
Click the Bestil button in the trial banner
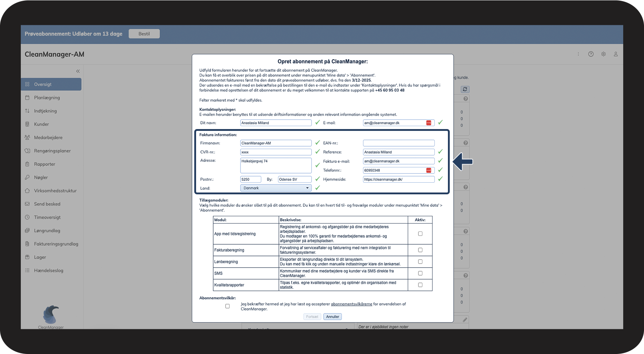pos(144,34)
